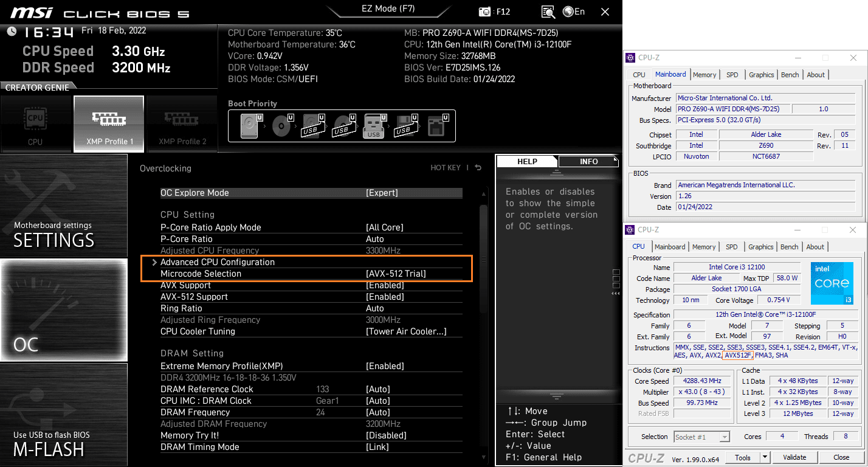Click the Overclocking list vertical scrollbar

pos(484,260)
